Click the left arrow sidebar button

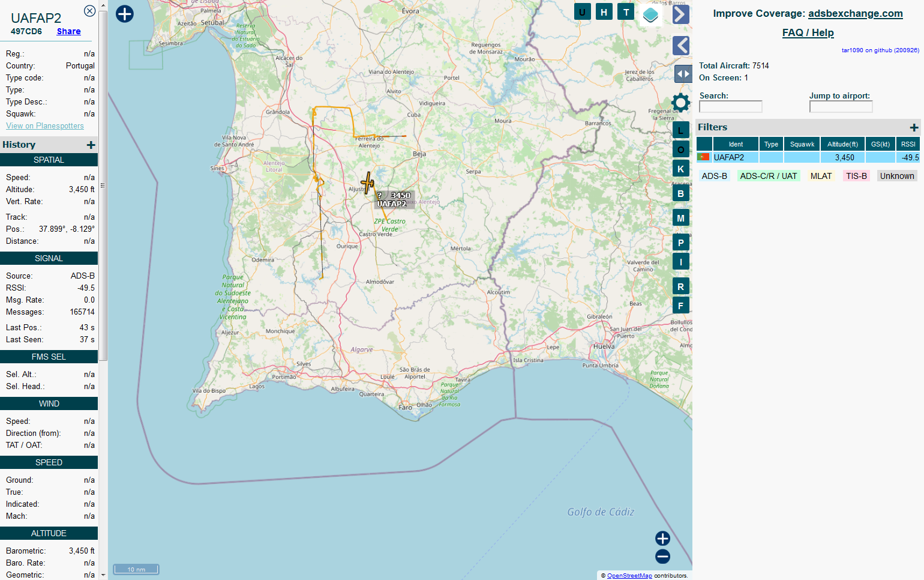680,46
